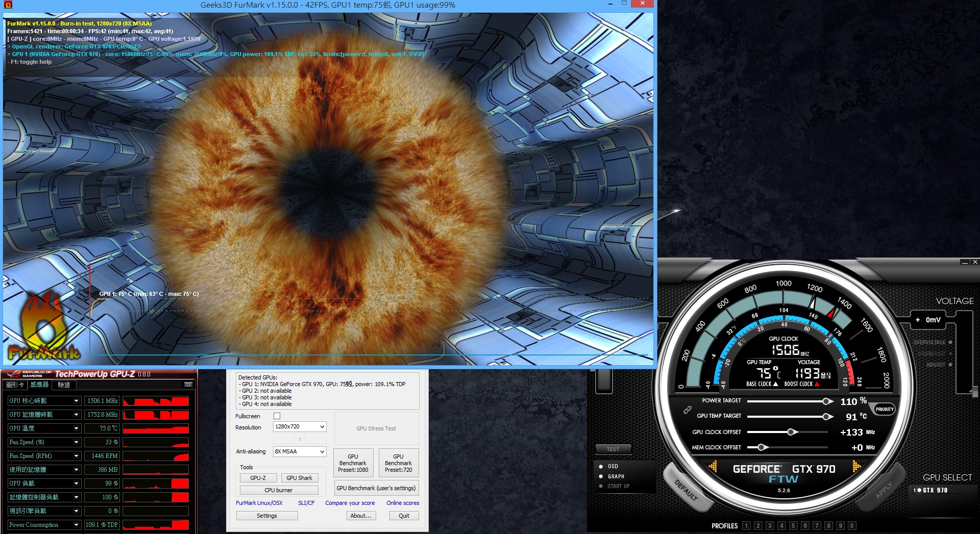
Task: Click GPU Benchmark (user's settings) button
Action: click(376, 488)
